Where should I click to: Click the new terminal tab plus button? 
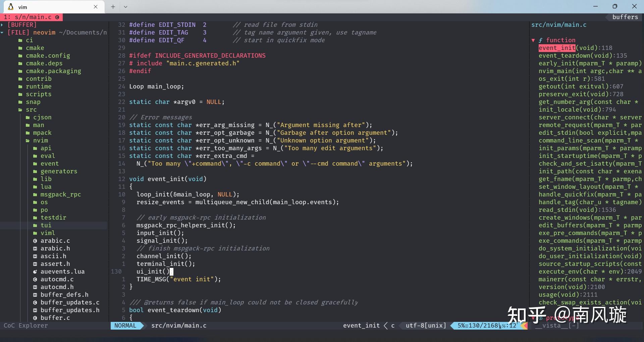[113, 7]
